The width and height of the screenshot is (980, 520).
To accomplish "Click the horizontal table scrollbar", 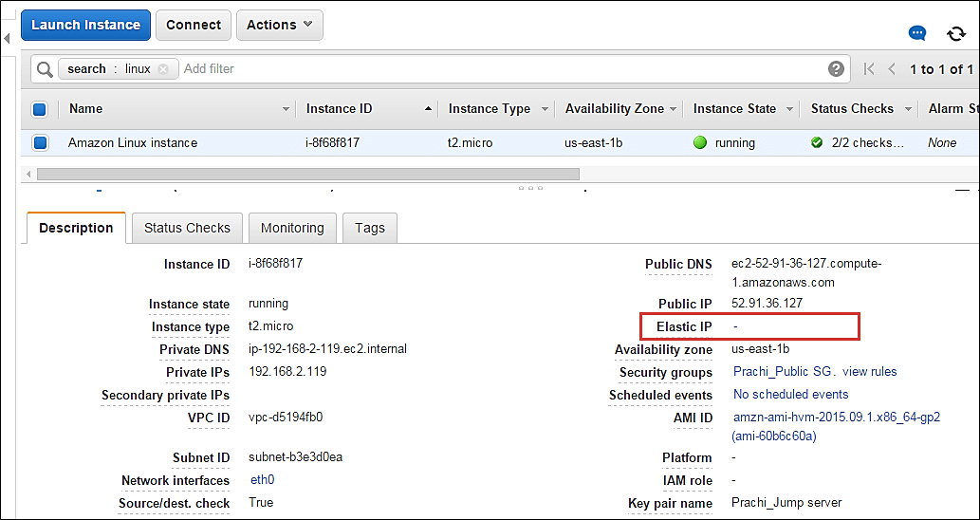I will [307, 175].
